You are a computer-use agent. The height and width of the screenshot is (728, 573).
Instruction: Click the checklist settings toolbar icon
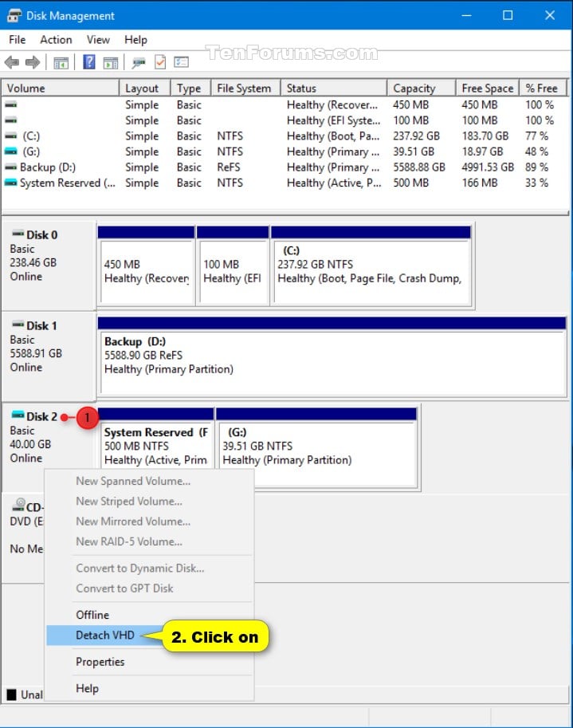pyautogui.click(x=181, y=61)
